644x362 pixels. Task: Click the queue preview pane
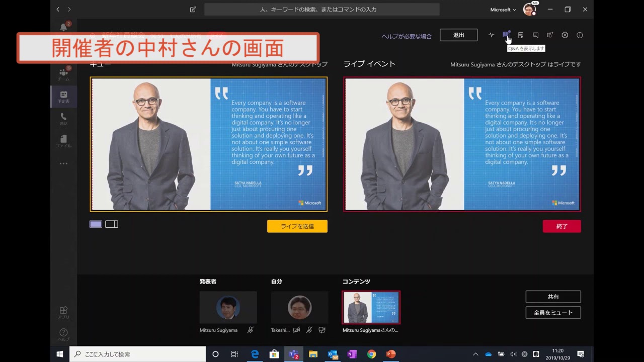(x=209, y=144)
